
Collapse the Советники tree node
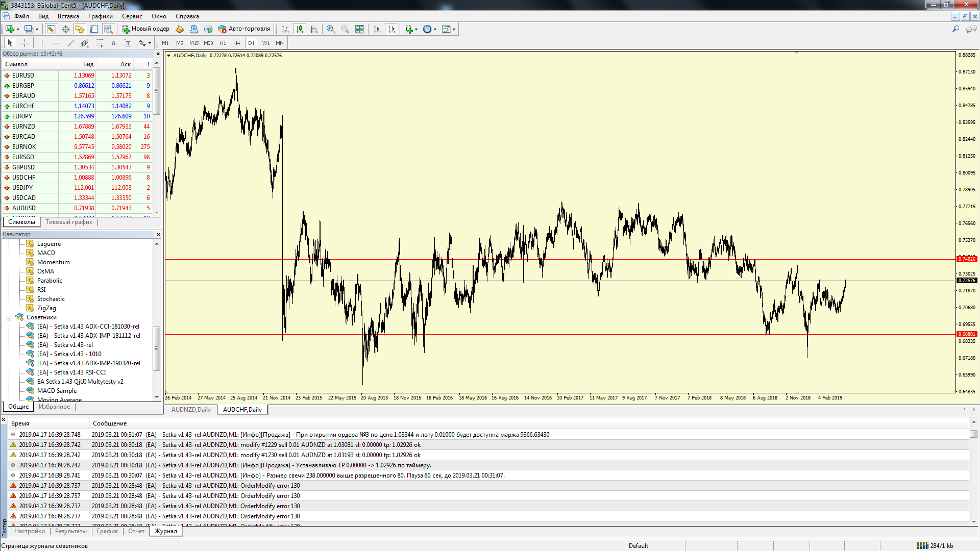(9, 318)
